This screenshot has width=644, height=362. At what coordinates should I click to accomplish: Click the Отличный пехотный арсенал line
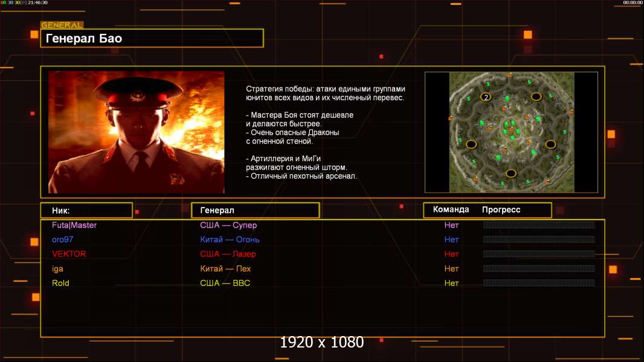click(301, 176)
